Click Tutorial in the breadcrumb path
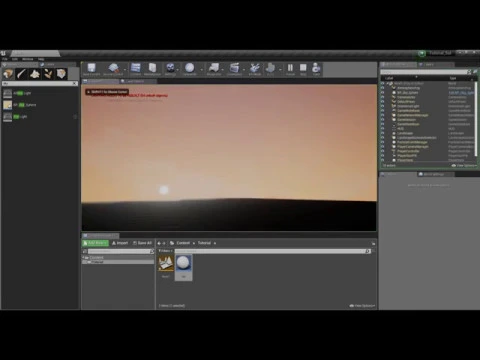Viewport: 480px width, 360px height. [204, 243]
